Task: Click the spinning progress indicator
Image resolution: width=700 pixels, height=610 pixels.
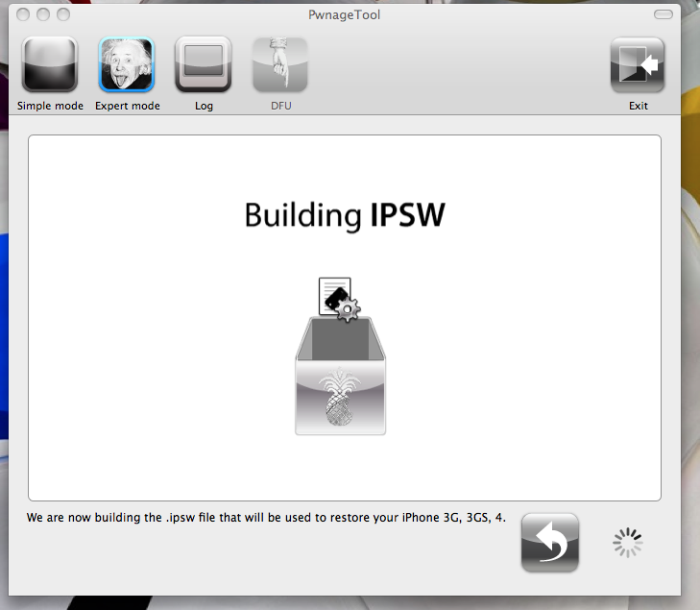Action: point(628,543)
